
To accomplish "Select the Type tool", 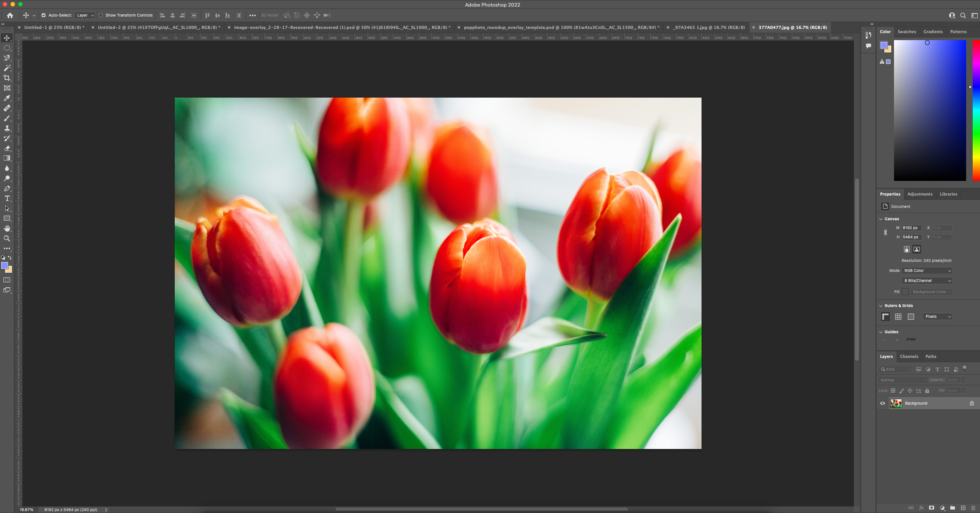I will [7, 198].
